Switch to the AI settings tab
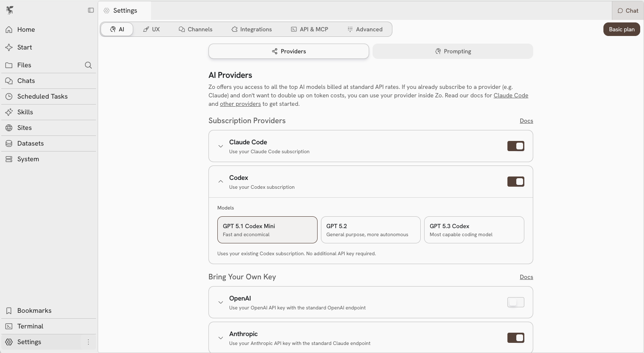 click(x=117, y=29)
